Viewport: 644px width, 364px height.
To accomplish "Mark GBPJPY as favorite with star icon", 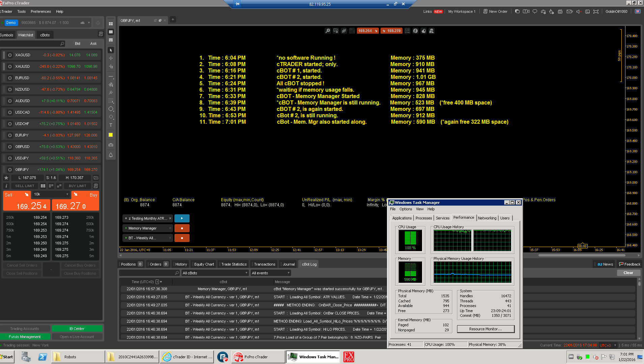I will pyautogui.click(x=6, y=178).
